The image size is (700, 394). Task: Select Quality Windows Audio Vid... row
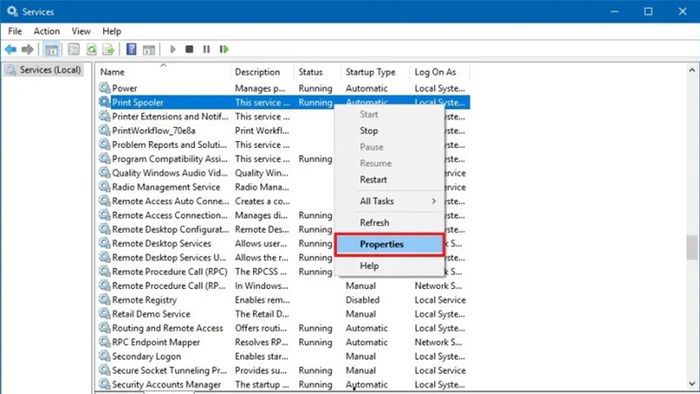[x=283, y=173]
